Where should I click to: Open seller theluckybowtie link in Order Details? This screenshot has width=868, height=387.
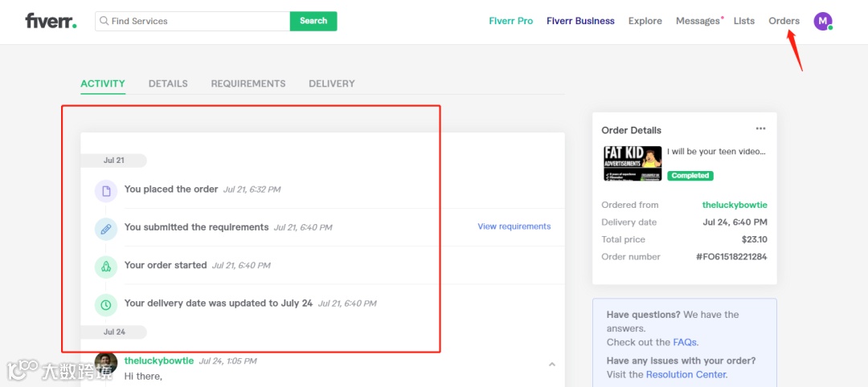pyautogui.click(x=735, y=205)
